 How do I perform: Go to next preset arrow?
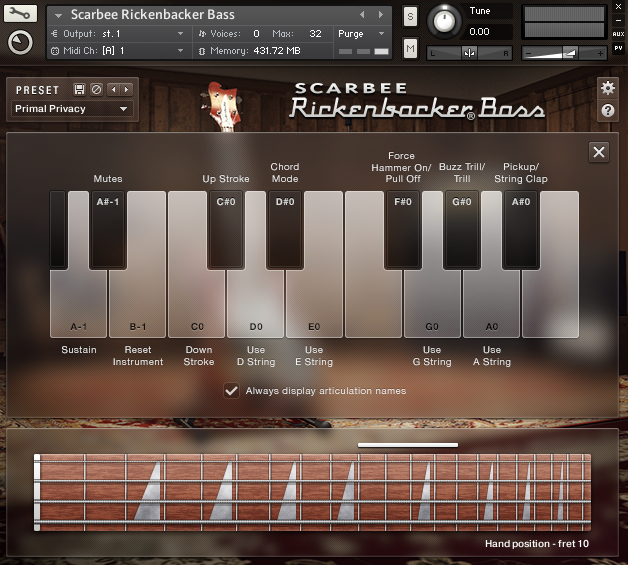click(x=127, y=89)
